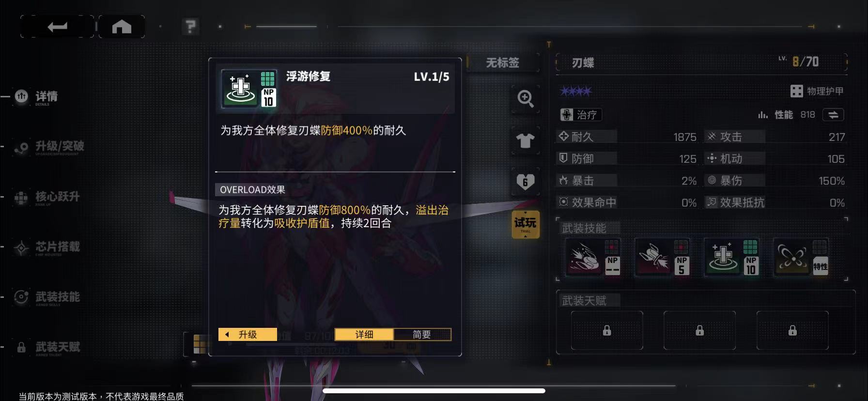Image resolution: width=868 pixels, height=401 pixels.
Task: Click the first locked 武装天赋 slot
Action: pyautogui.click(x=607, y=330)
